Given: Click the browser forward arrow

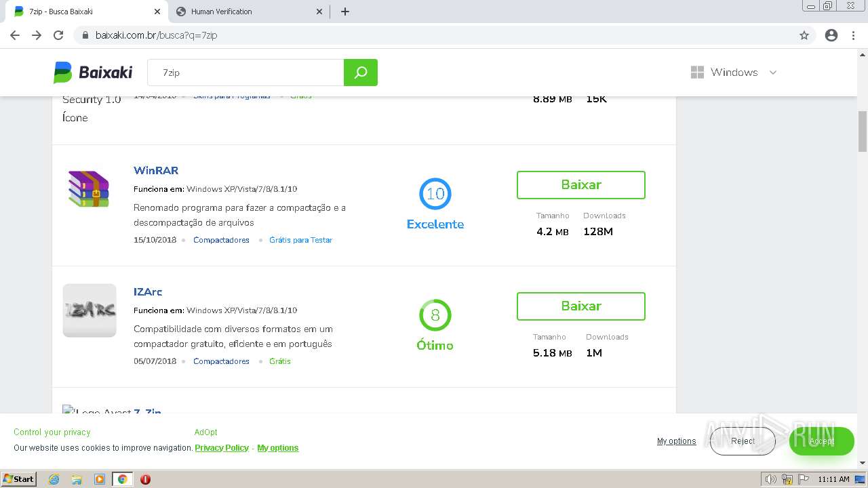Looking at the screenshot, I should (37, 35).
